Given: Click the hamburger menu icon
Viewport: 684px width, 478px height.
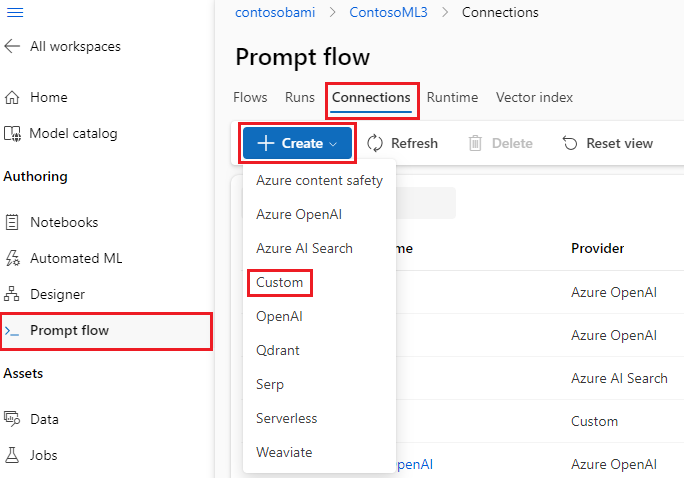Looking at the screenshot, I should 14,11.
